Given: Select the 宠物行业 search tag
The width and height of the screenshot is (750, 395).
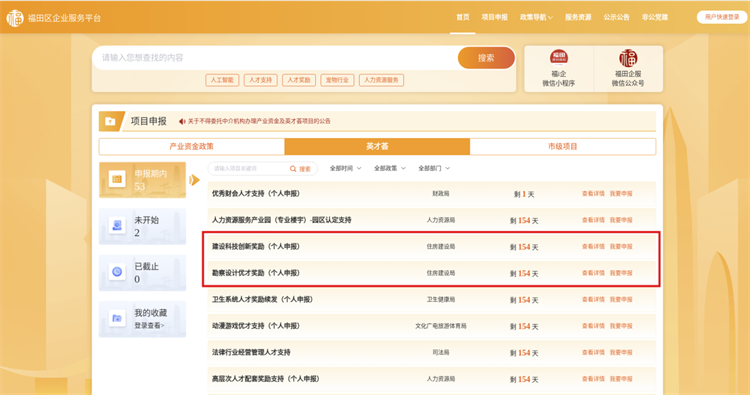Looking at the screenshot, I should [x=337, y=80].
